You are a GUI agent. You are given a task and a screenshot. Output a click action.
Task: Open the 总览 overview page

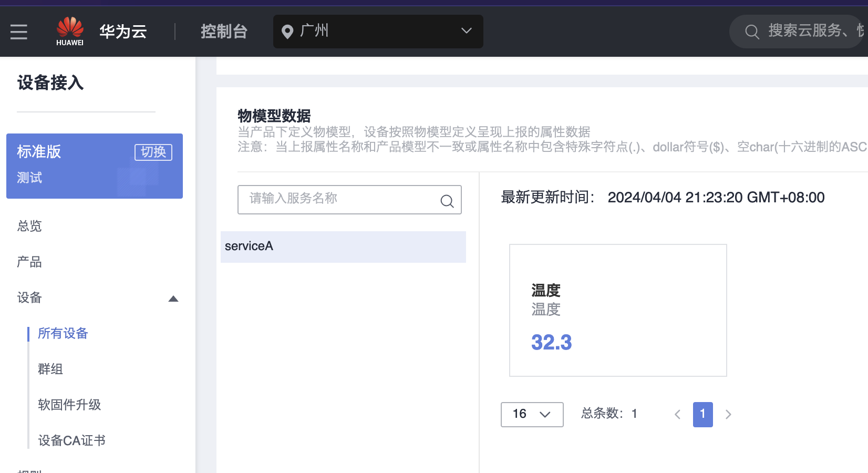(29, 226)
